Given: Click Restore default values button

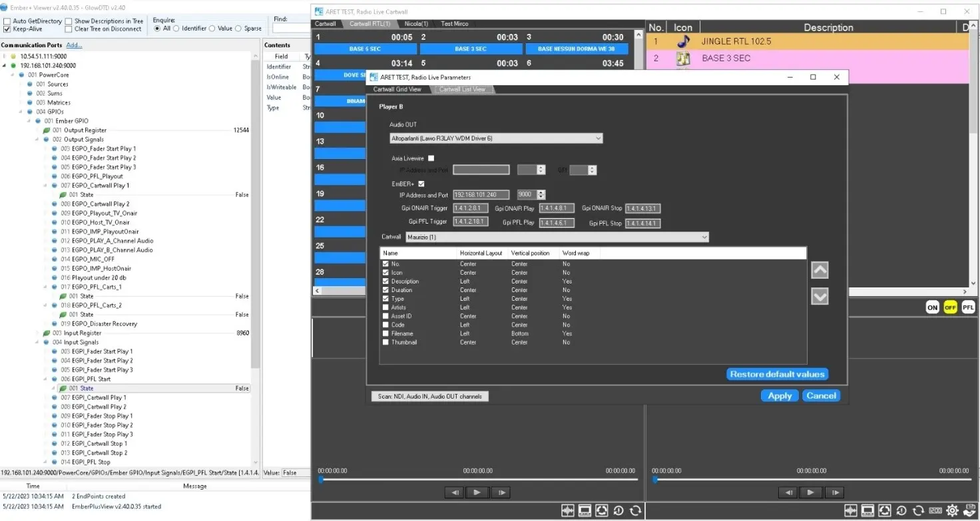Looking at the screenshot, I should 777,374.
